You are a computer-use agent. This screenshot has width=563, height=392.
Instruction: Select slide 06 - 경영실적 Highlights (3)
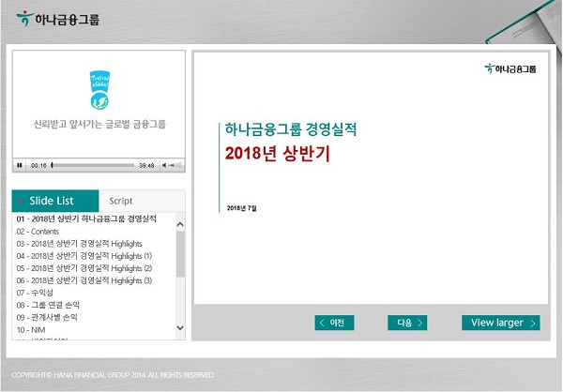click(x=84, y=280)
